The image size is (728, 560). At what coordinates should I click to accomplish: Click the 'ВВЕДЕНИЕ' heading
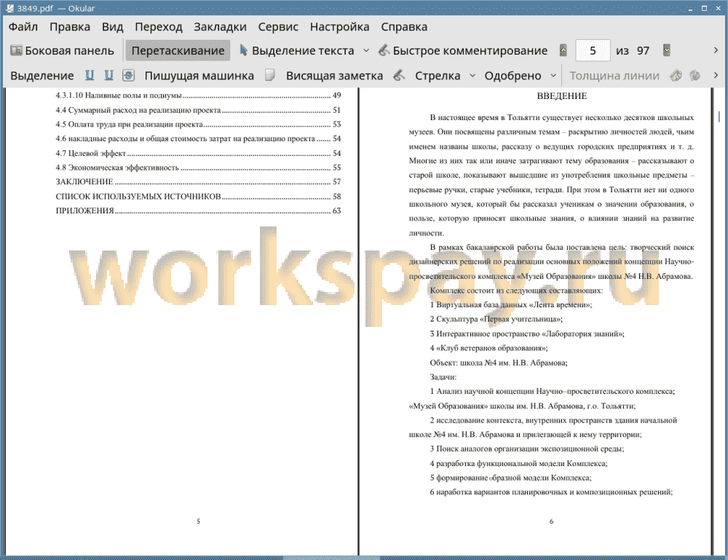point(562,96)
